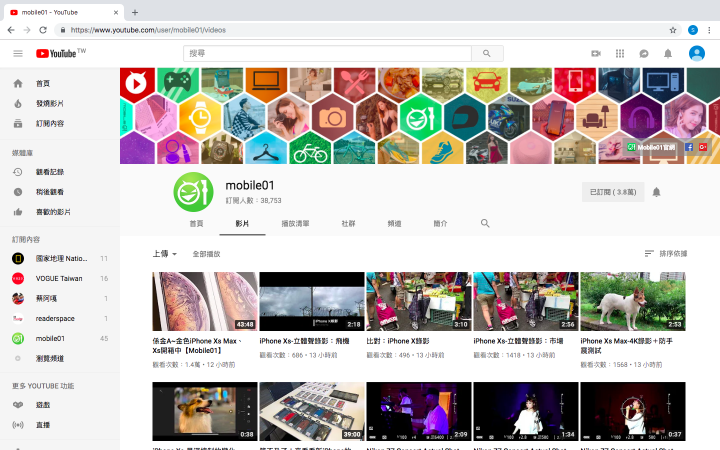Viewport: 720px width, 450px height.
Task: Open the YouTube apps grid icon
Action: click(x=620, y=54)
